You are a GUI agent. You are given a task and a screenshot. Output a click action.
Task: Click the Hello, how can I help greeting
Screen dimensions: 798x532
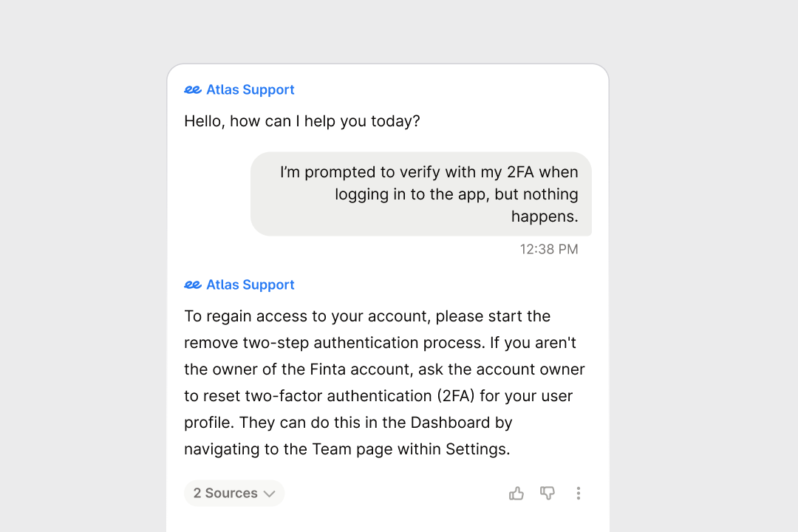(x=302, y=120)
